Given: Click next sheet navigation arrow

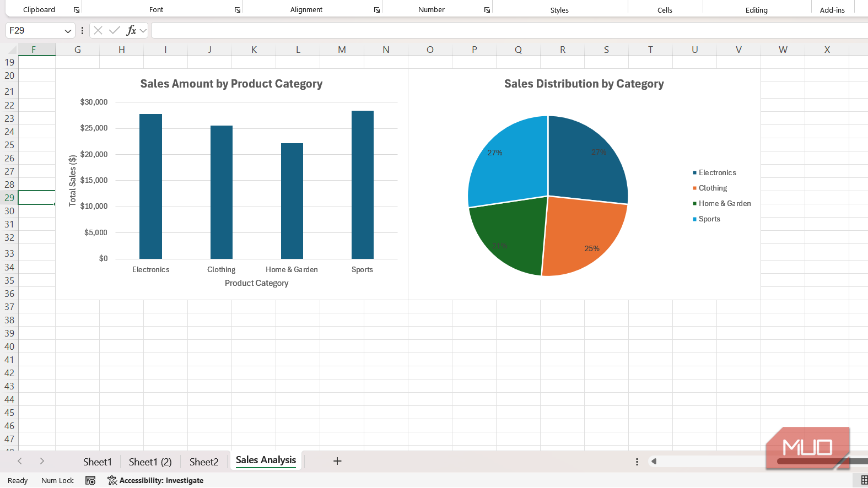Looking at the screenshot, I should 42,461.
